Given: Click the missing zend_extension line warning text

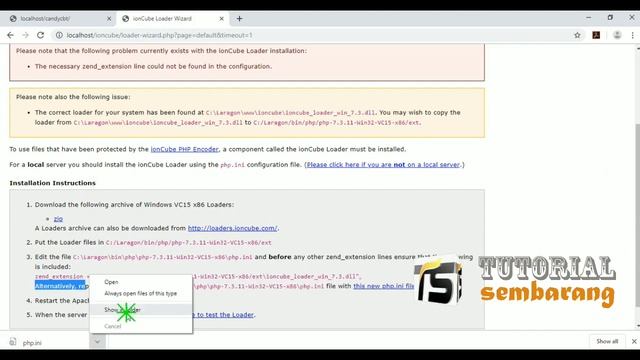Looking at the screenshot, I should (153, 67).
